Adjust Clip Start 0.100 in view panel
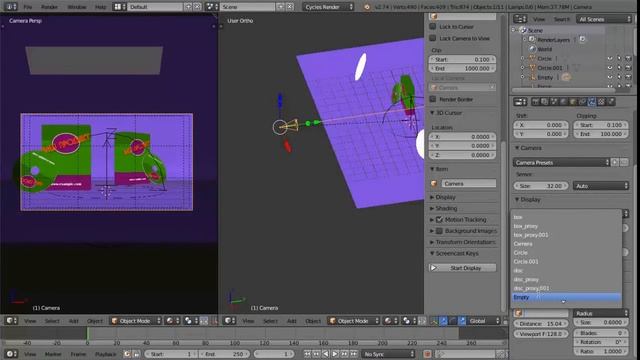Screen dimensions: 640x360 (462, 59)
